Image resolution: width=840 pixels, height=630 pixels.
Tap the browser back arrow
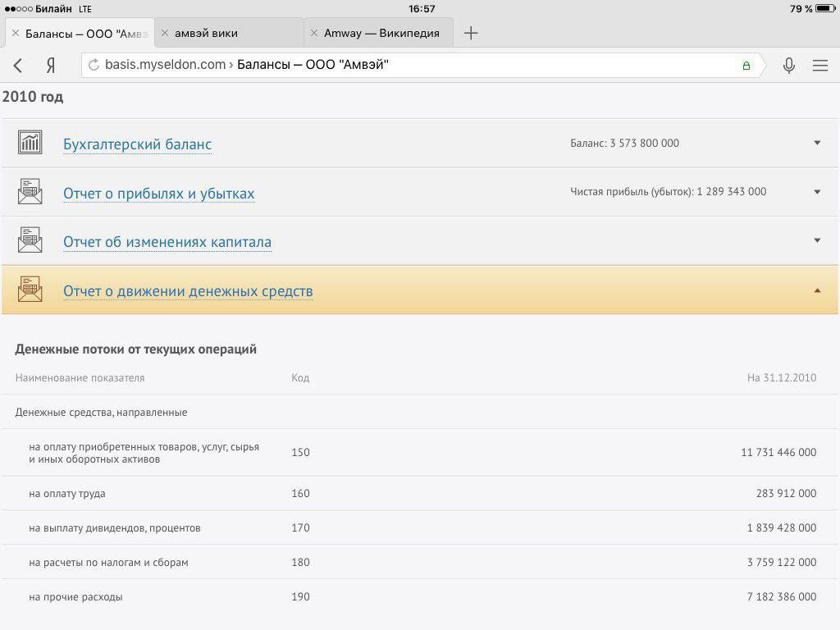[x=18, y=66]
